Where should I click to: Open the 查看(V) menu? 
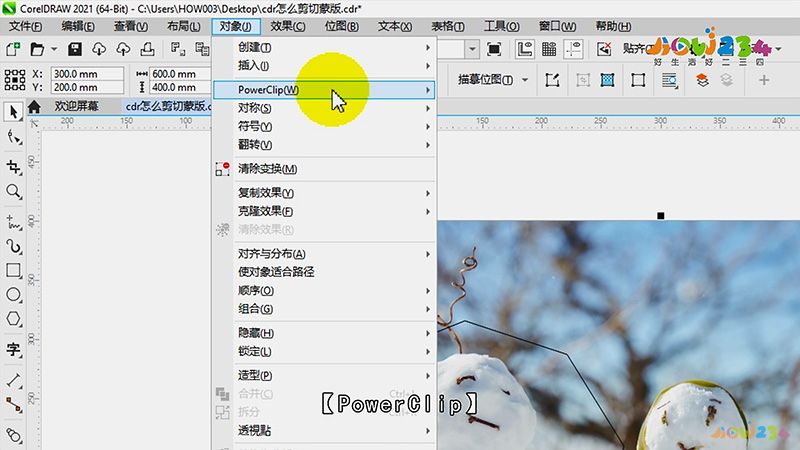click(131, 26)
